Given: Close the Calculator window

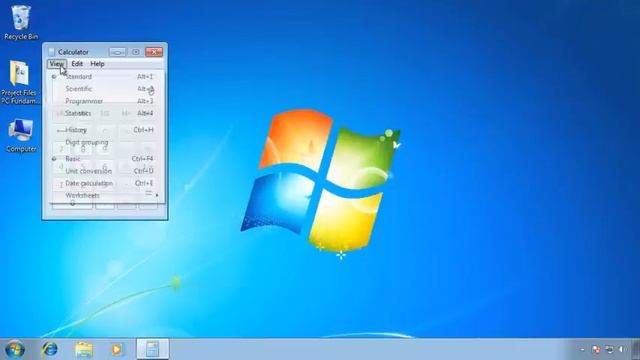Looking at the screenshot, I should pyautogui.click(x=154, y=52).
